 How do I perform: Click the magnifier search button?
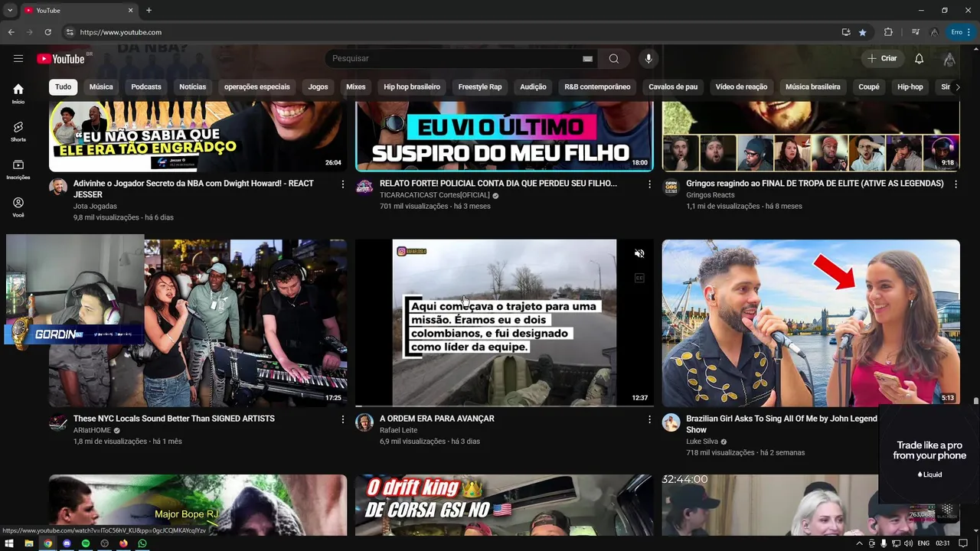(614, 59)
